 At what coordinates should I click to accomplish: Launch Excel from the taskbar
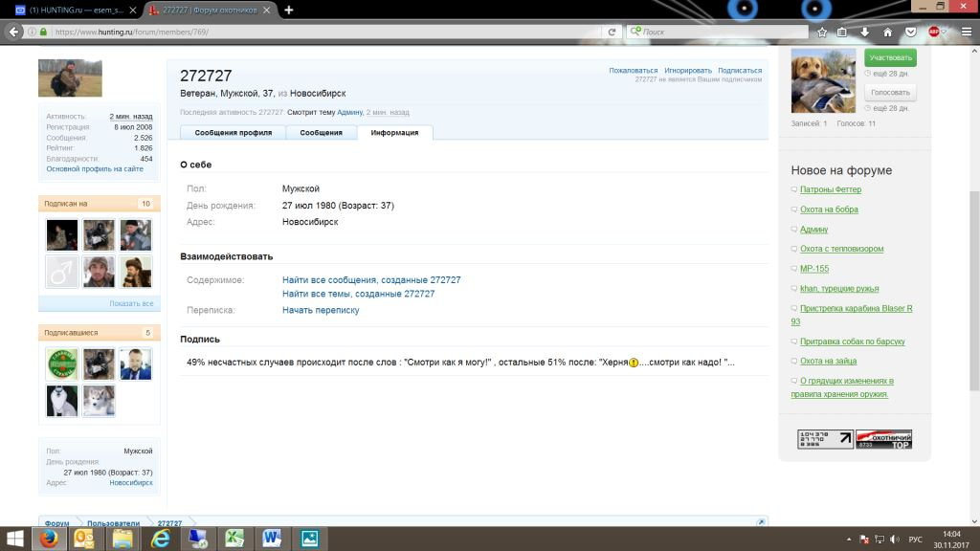point(234,539)
